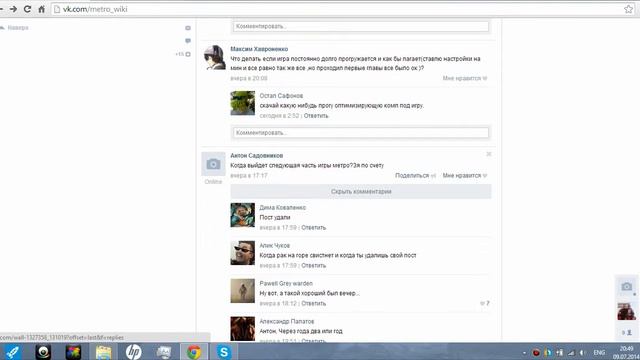The image size is (640, 360).
Task: Open Александр Папатов's avatar
Action: (x=242, y=329)
